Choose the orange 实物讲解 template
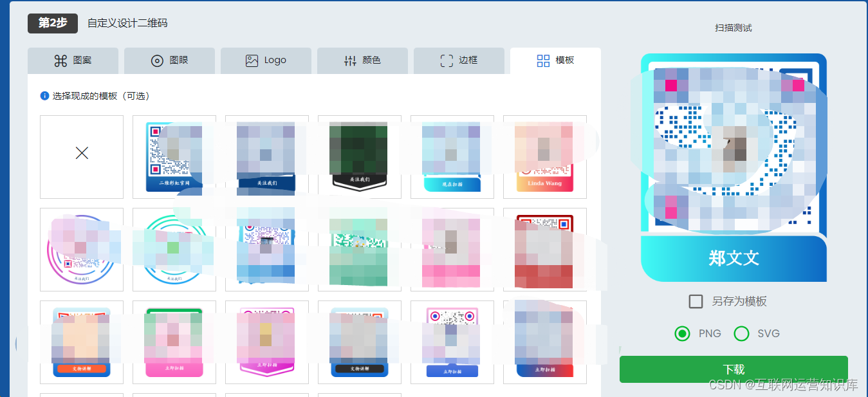 tap(82, 342)
